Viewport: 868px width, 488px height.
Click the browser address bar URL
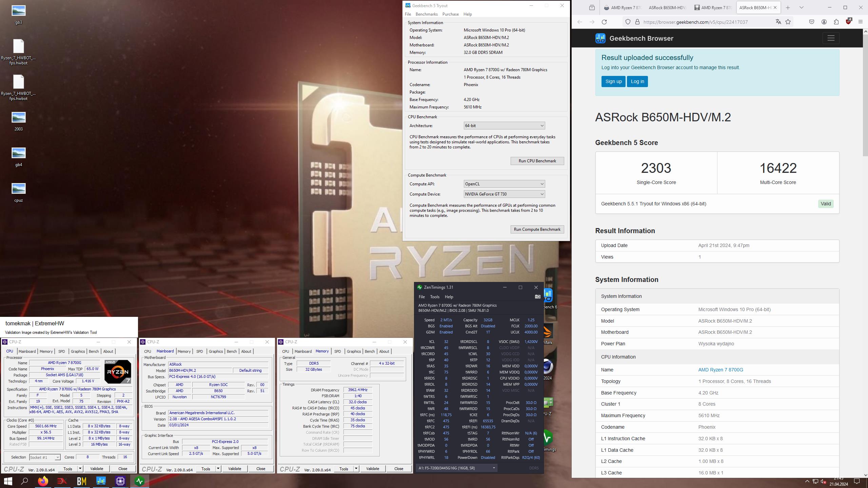[x=695, y=22]
